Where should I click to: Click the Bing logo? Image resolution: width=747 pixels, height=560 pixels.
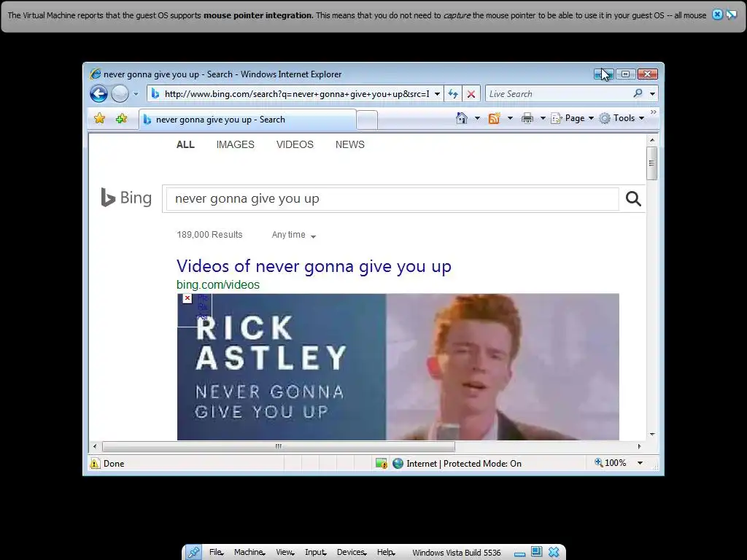(x=126, y=198)
